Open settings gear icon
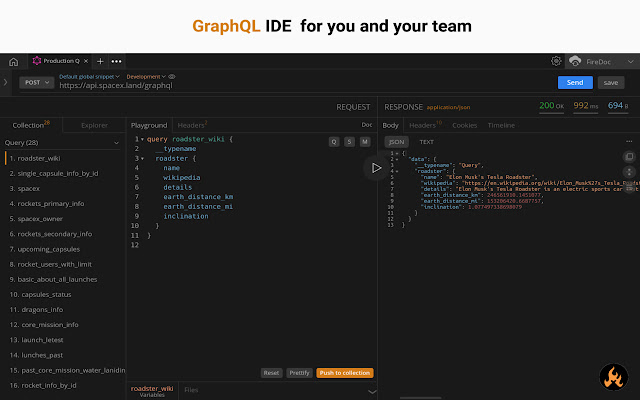Viewport: 640px width, 400px height. (x=556, y=61)
